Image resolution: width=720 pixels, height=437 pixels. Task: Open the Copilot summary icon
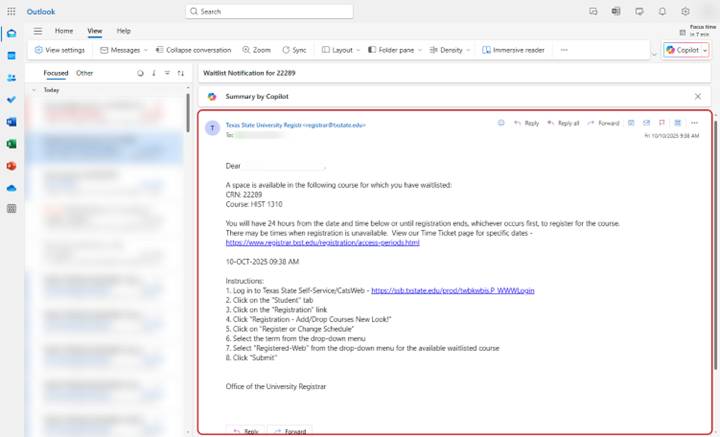tap(212, 96)
